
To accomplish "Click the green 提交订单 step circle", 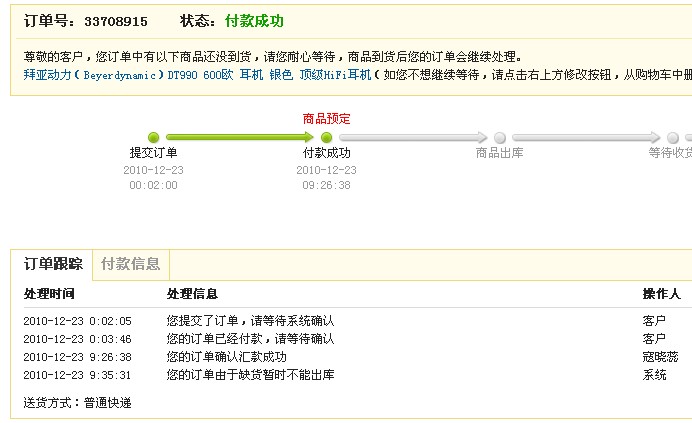I will (x=153, y=137).
